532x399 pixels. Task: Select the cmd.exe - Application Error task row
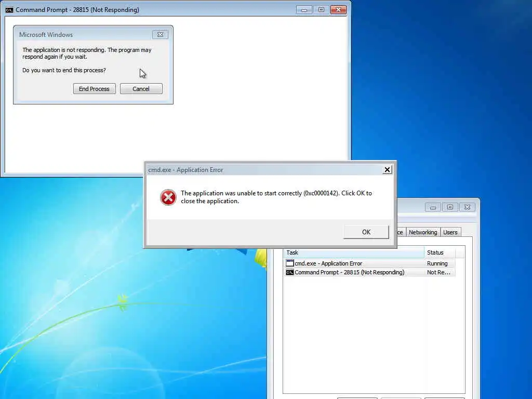coord(369,263)
